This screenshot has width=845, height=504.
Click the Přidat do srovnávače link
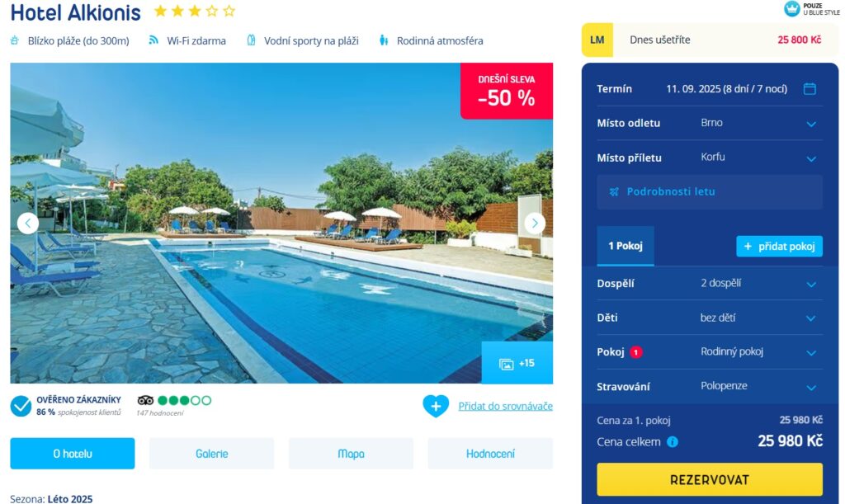point(506,406)
